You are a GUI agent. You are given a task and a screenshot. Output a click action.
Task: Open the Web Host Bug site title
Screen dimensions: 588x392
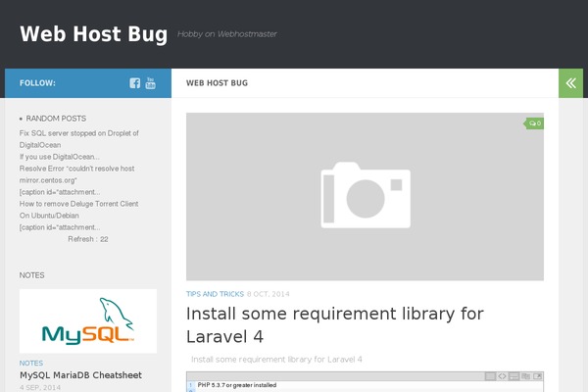pyautogui.click(x=94, y=33)
